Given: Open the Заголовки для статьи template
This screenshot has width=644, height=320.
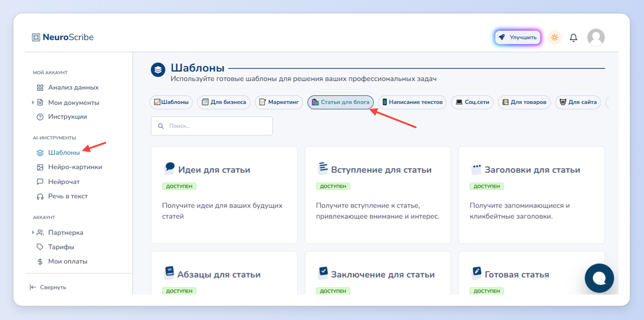Looking at the screenshot, I should coord(531,195).
